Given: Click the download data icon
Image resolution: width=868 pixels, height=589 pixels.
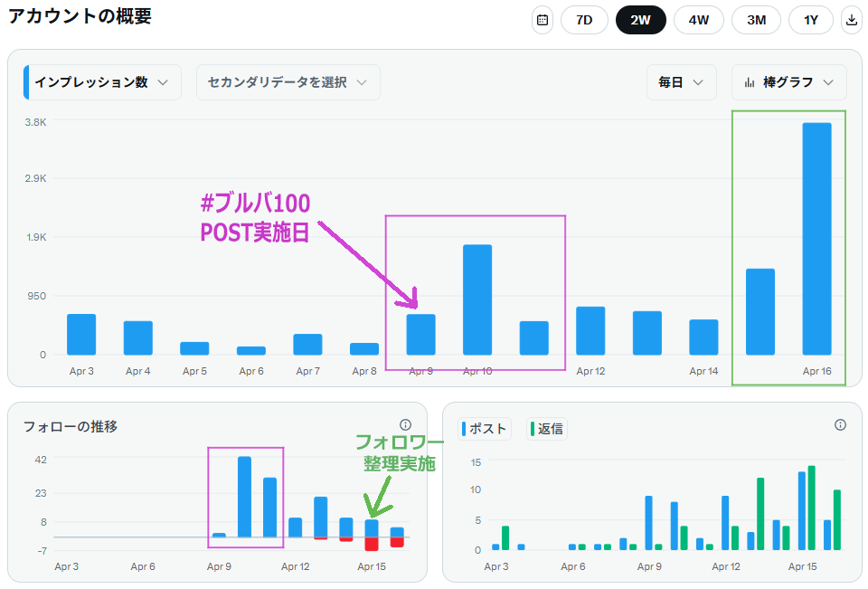Looking at the screenshot, I should [851, 20].
